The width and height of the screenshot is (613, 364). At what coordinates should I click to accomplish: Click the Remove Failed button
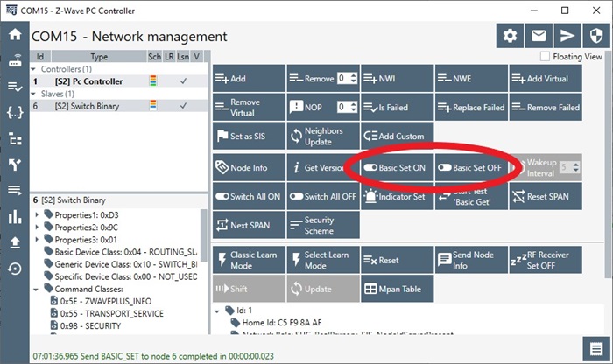(x=546, y=107)
